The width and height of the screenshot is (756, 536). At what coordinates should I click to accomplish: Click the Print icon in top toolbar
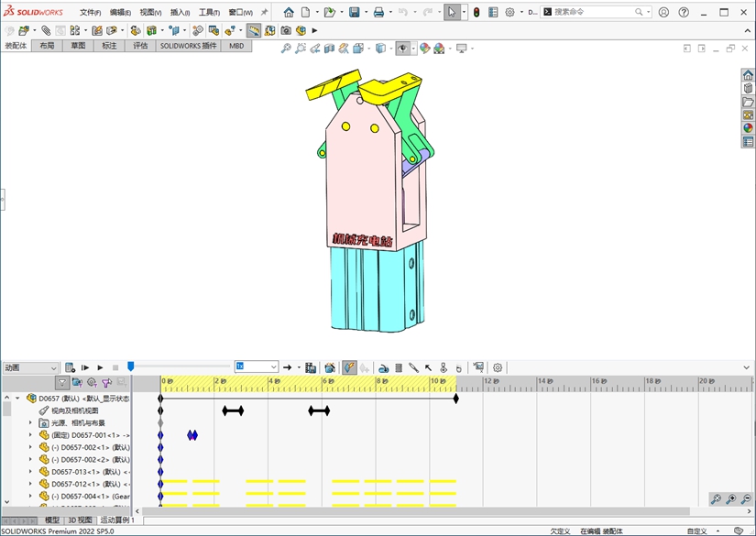pos(378,13)
